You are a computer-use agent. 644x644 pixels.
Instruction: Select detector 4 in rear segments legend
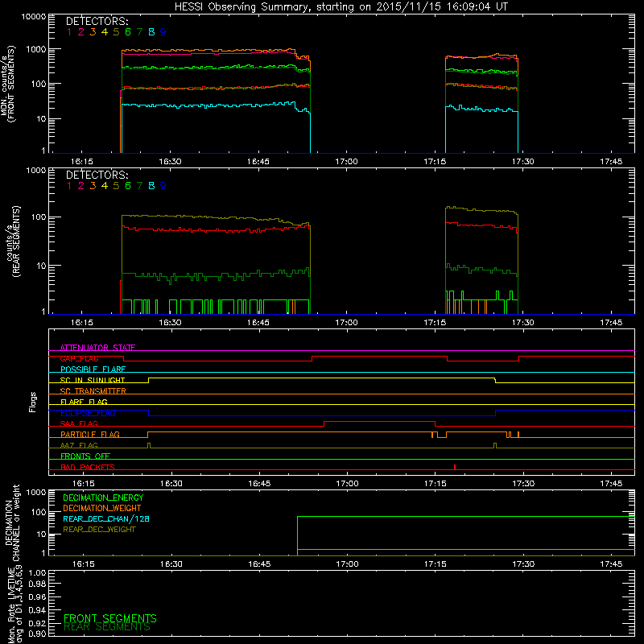pyautogui.click(x=105, y=186)
